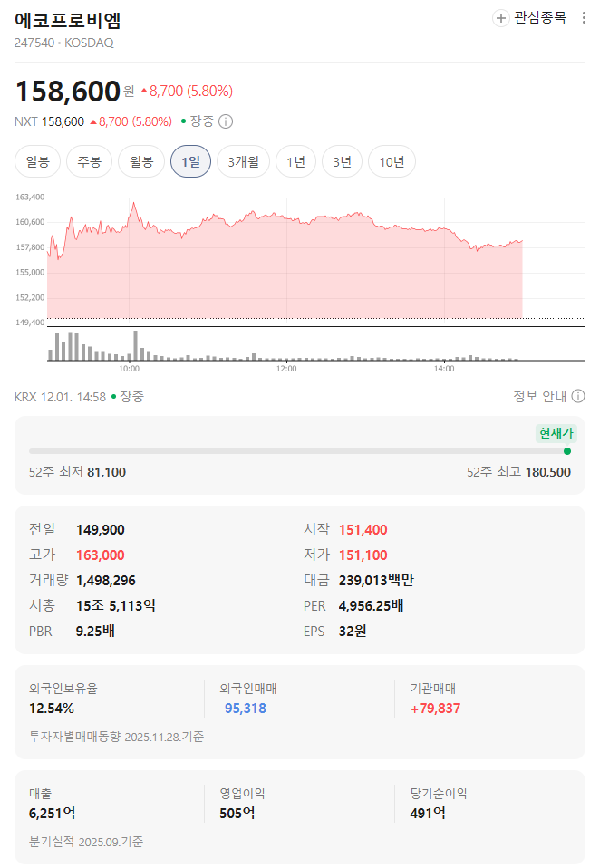Click the 14:00 time axis label

444,369
